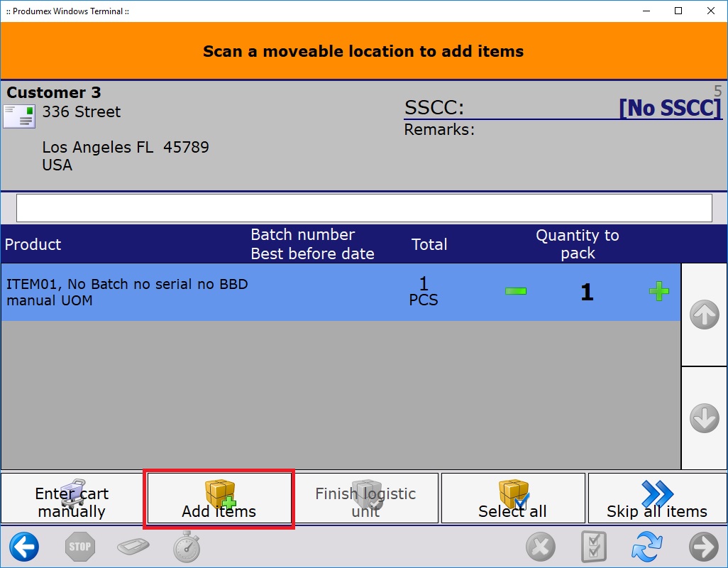Open the checklist clipboard icon
Screen dimensions: 728x568
[594, 547]
